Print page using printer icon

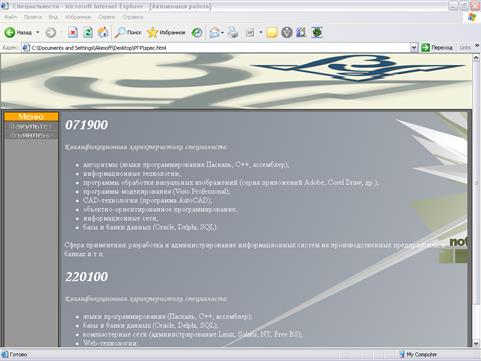(x=233, y=32)
